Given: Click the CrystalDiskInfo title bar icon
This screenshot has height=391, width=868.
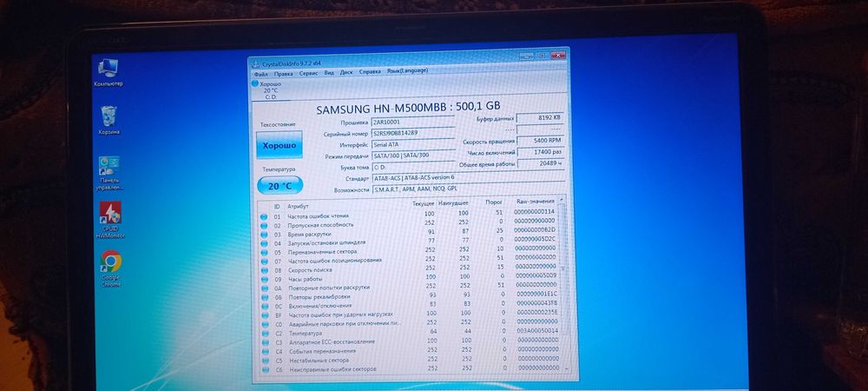Looking at the screenshot, I should [x=256, y=65].
